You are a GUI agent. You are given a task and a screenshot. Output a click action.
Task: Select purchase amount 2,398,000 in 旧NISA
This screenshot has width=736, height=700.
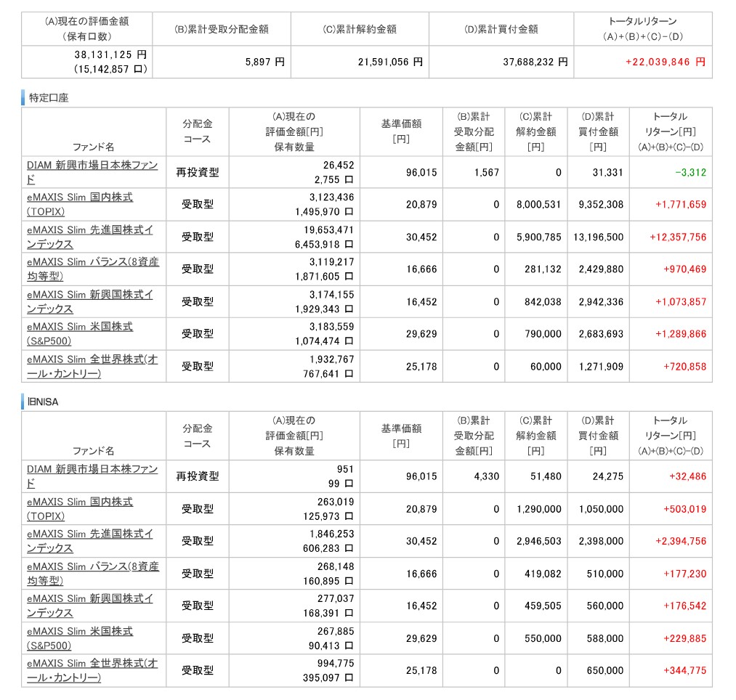(601, 542)
